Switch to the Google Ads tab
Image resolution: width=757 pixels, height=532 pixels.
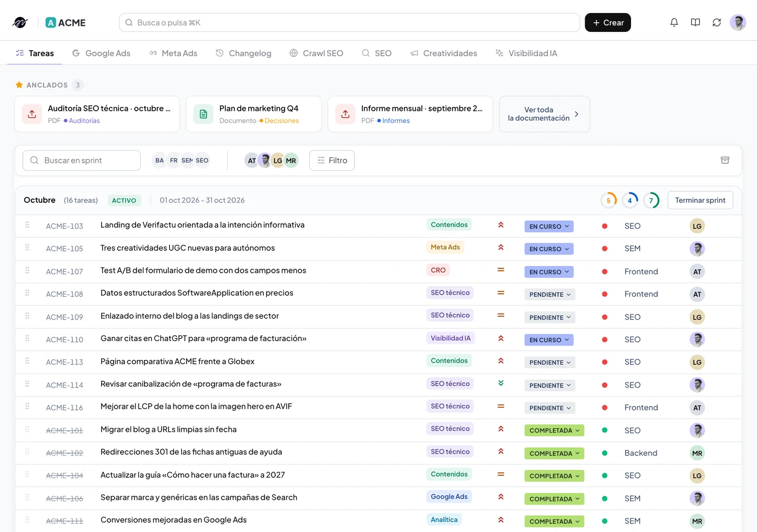point(102,53)
